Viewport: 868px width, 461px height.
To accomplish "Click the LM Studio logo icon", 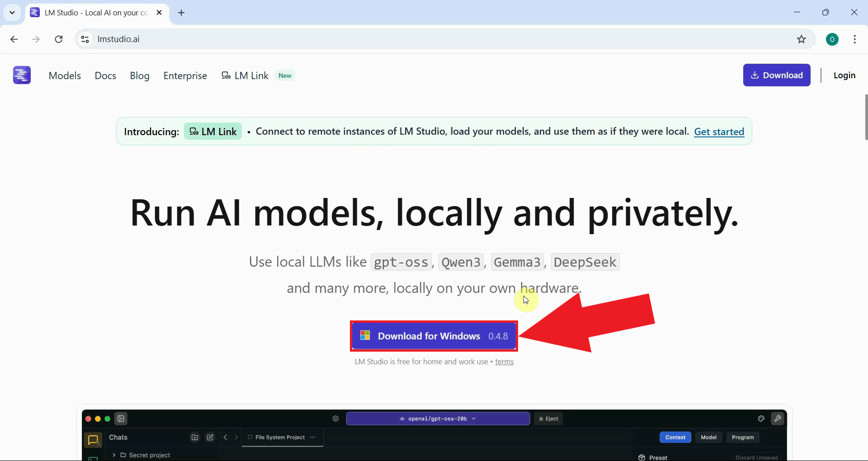I will click(22, 75).
